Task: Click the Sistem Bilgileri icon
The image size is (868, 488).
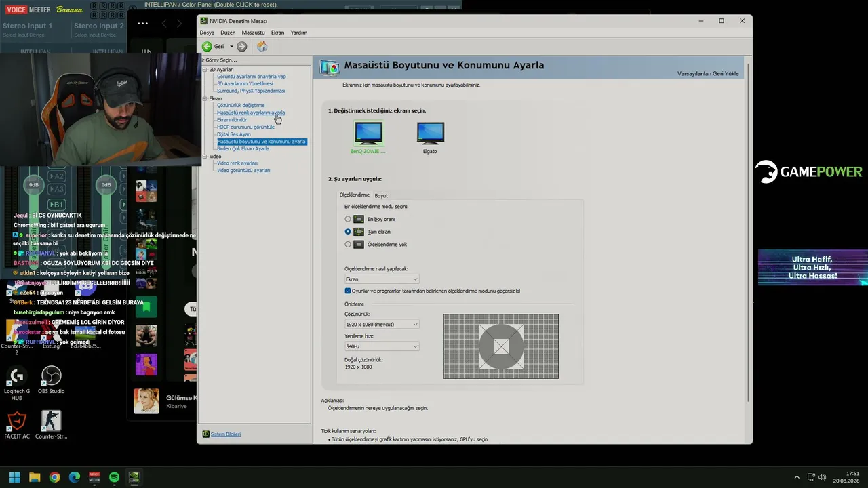Action: (x=206, y=434)
